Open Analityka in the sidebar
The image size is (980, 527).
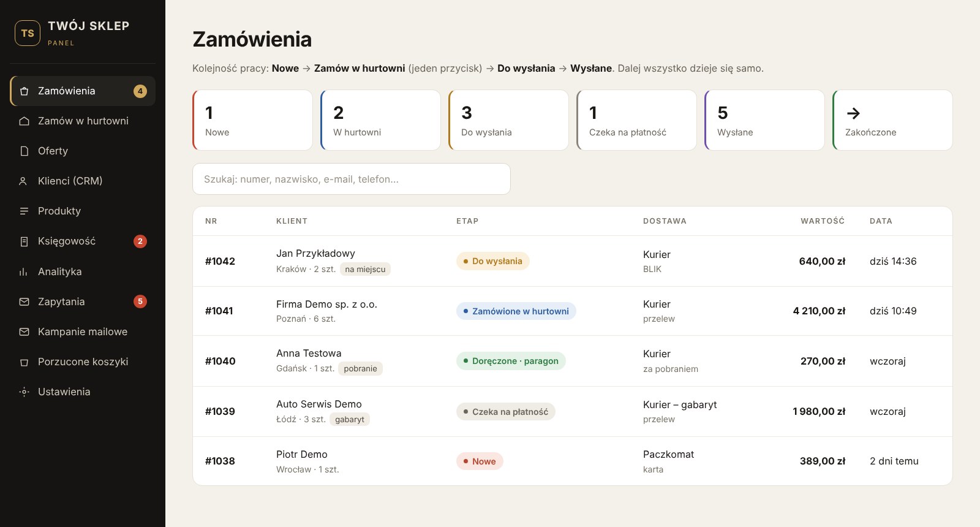[83, 271]
